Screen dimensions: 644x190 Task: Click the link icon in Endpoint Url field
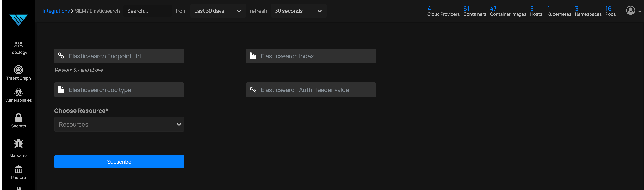tap(61, 55)
